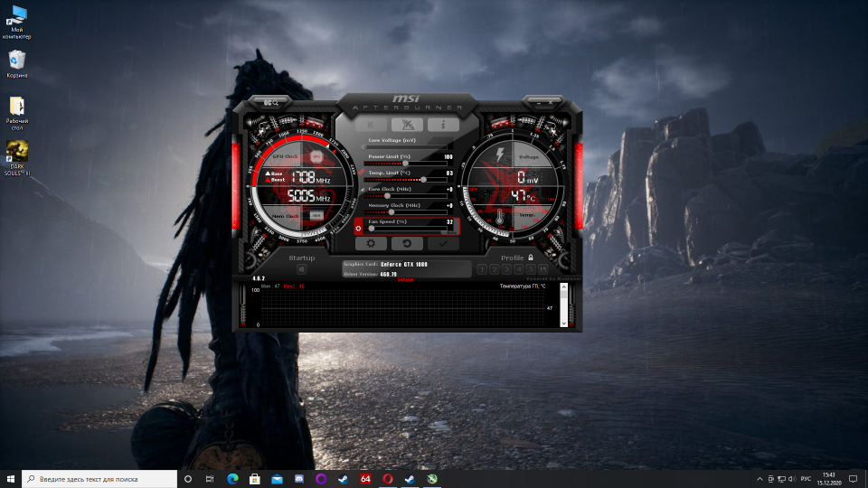868x488 pixels.
Task: Open the Рабочий стол folder icon
Action: [16, 114]
